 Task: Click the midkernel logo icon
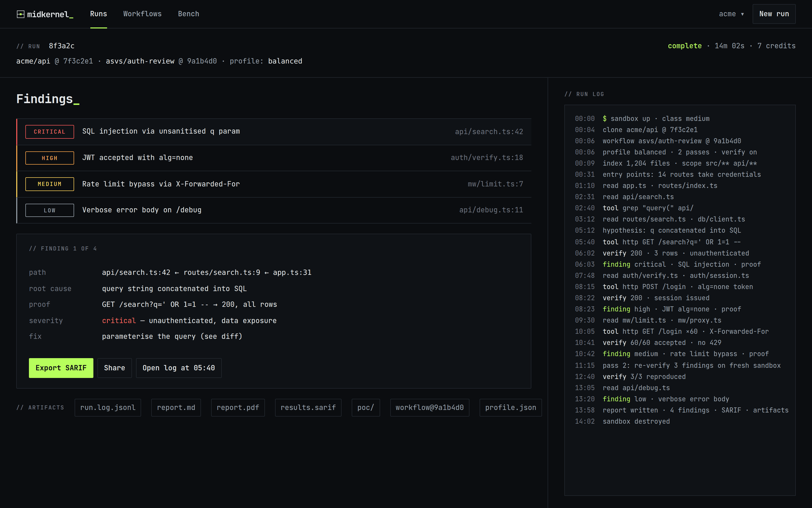pos(21,14)
